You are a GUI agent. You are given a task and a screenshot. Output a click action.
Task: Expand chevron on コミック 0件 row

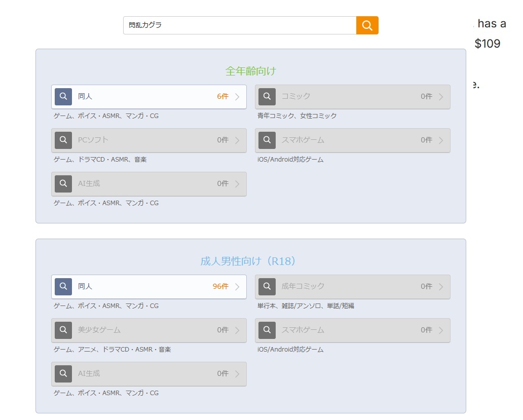pyautogui.click(x=441, y=97)
